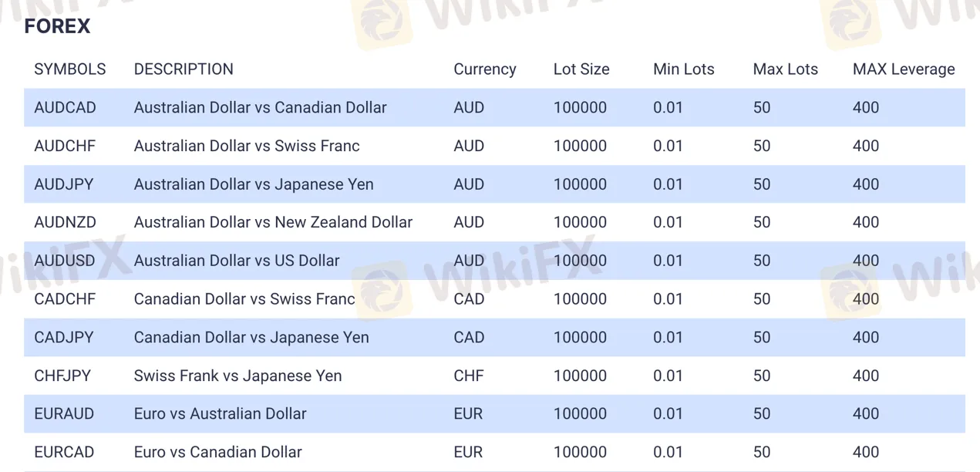Click the CADCHF symbol cell
The width and height of the screenshot is (980, 472).
pos(65,299)
